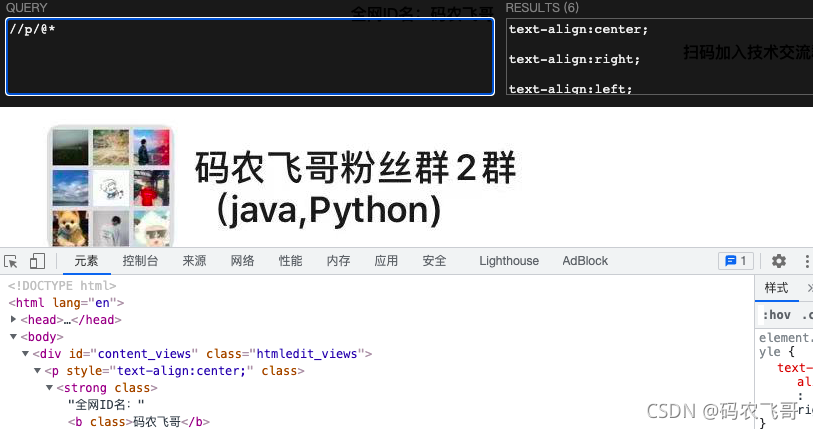Open the AdBlock tab
Image resolution: width=813 pixels, height=429 pixels.
(585, 261)
